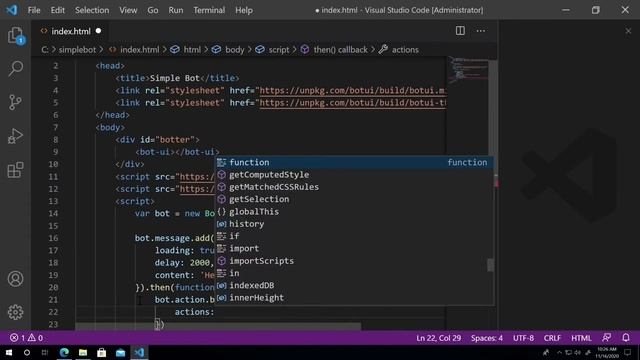Open the File menu
Screen dimensions: 640x360
pyautogui.click(x=34, y=10)
